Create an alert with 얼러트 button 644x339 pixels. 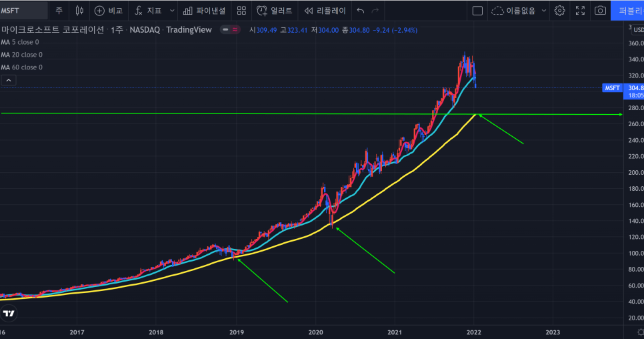click(x=275, y=11)
